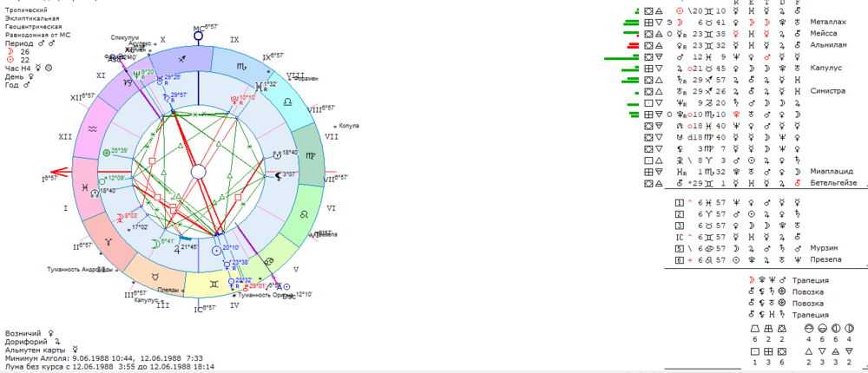Click the Mercury glyph at 23°38' in chart
This screenshot has width=868, height=373.
click(226, 264)
